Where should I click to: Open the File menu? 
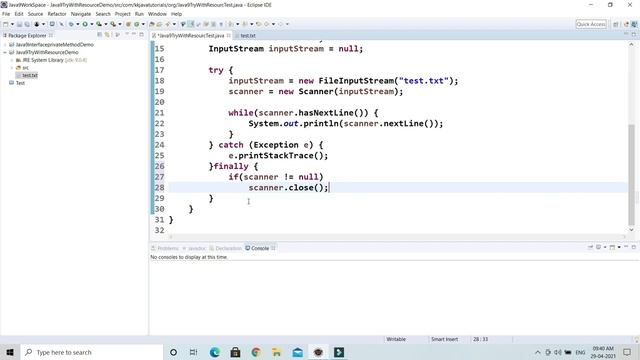click(6, 14)
